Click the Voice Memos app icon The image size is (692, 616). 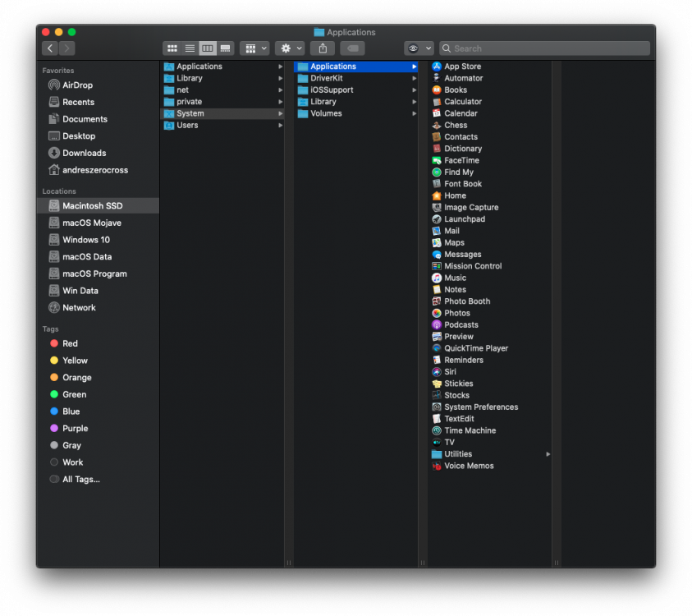437,466
